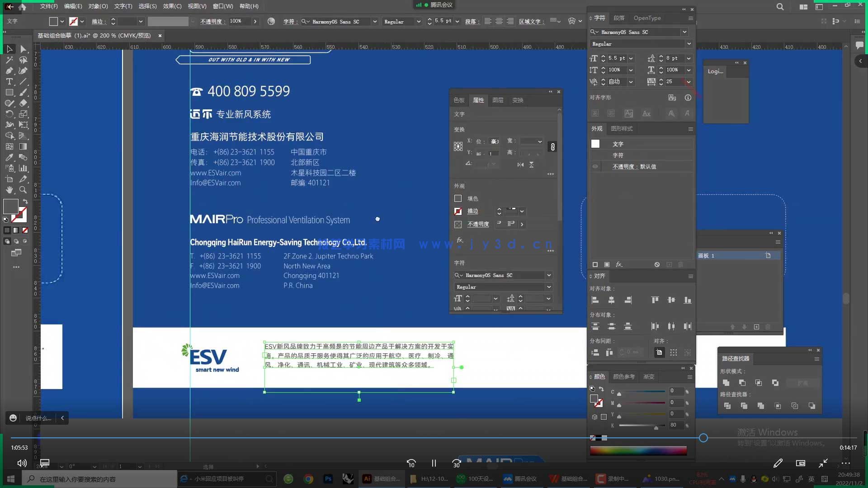This screenshot has height=488, width=868.
Task: Click the 不透明度 link in the Properties panel
Action: click(x=478, y=224)
